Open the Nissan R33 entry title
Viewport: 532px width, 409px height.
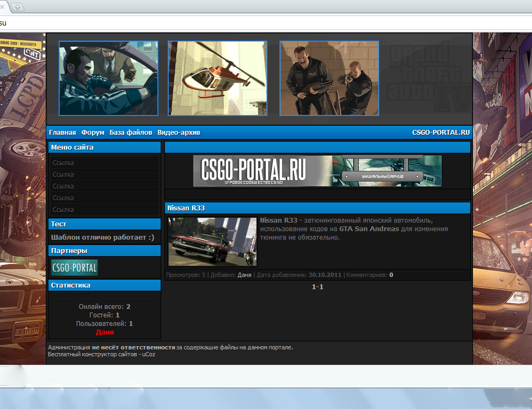coord(186,208)
